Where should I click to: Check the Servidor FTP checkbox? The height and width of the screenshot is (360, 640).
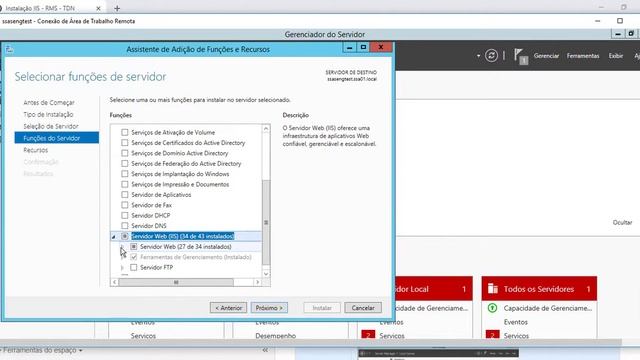tap(133, 267)
